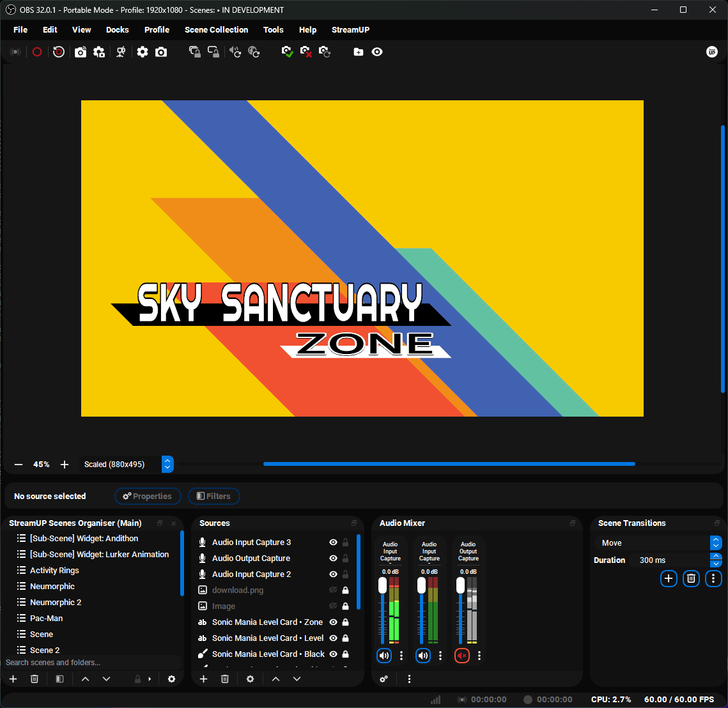
Task: Open the StreamUP menu
Action: click(350, 29)
